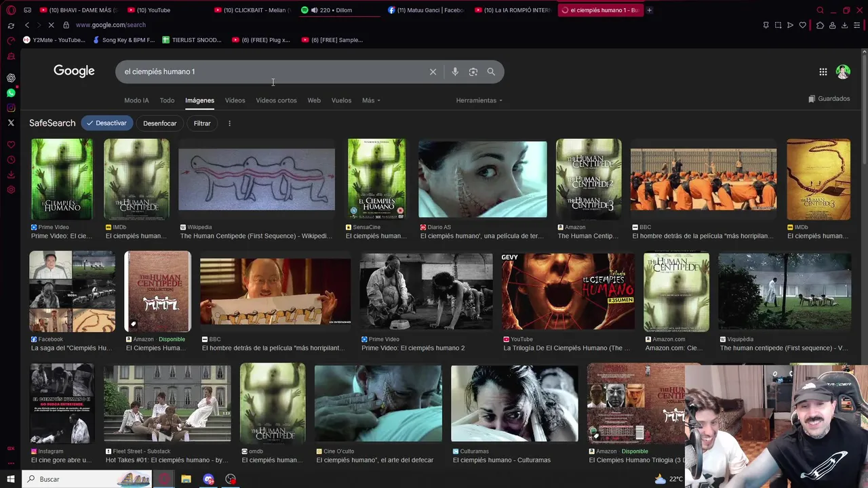
Task: Open the Diario AS stitched face thumbnail
Action: [482, 179]
